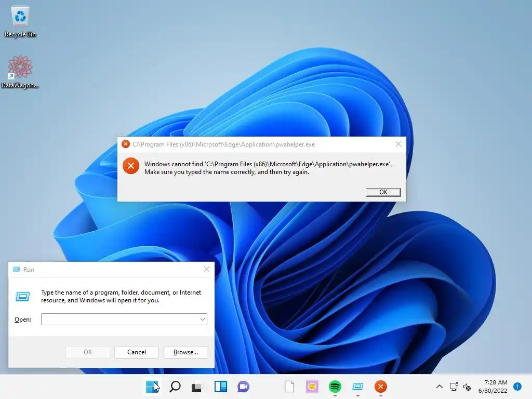Image resolution: width=532 pixels, height=399 pixels.
Task: Launch the Chat app from taskbar
Action: point(243,387)
